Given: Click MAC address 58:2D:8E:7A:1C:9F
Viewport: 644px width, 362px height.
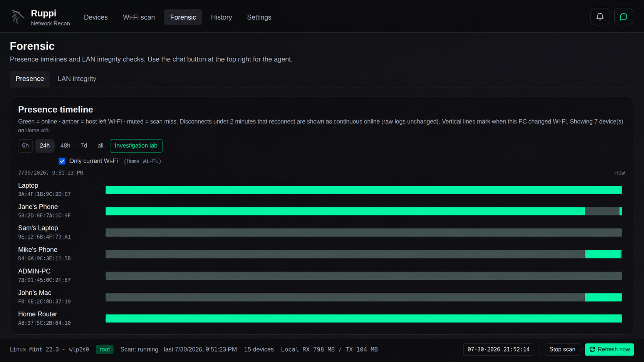Looking at the screenshot, I should point(44,215).
